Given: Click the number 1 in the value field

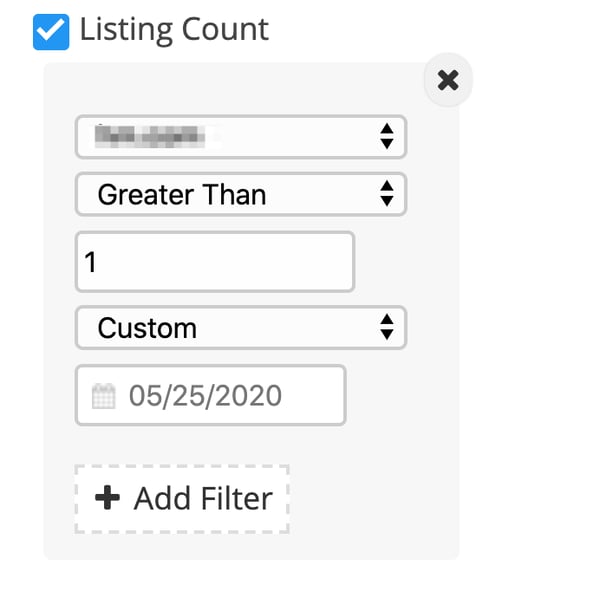Looking at the screenshot, I should 91,262.
